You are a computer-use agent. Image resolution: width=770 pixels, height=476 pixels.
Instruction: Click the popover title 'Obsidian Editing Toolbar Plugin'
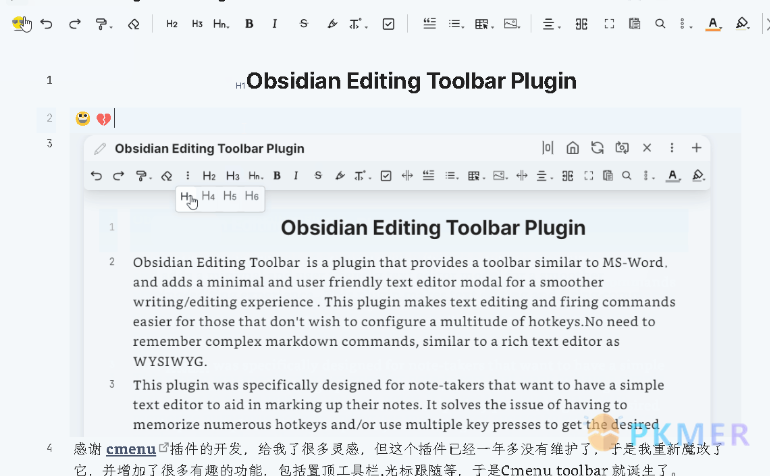click(x=210, y=148)
